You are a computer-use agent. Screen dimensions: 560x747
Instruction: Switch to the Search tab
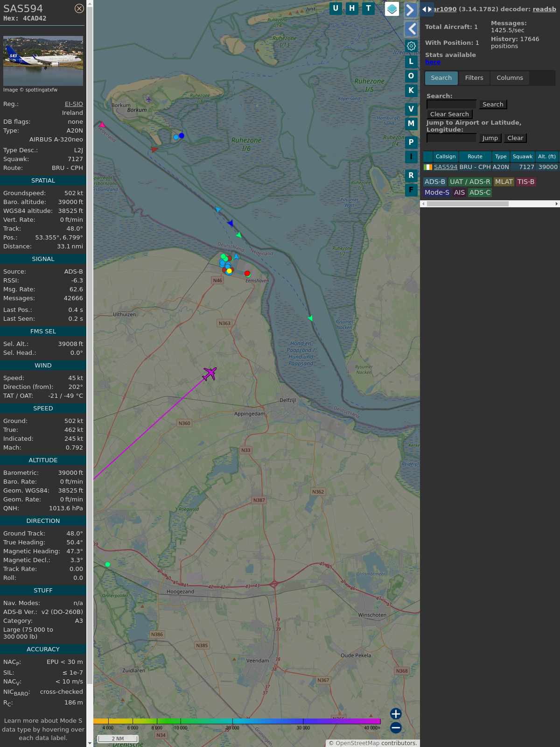point(441,78)
